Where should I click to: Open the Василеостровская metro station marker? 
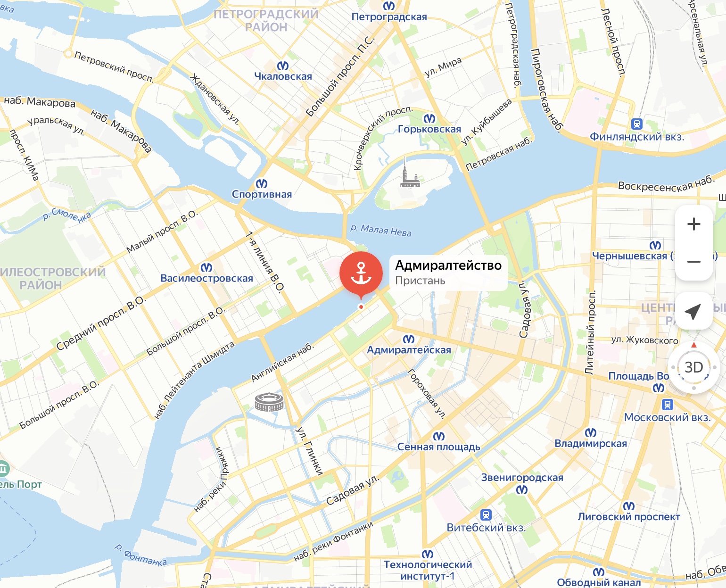point(206,267)
